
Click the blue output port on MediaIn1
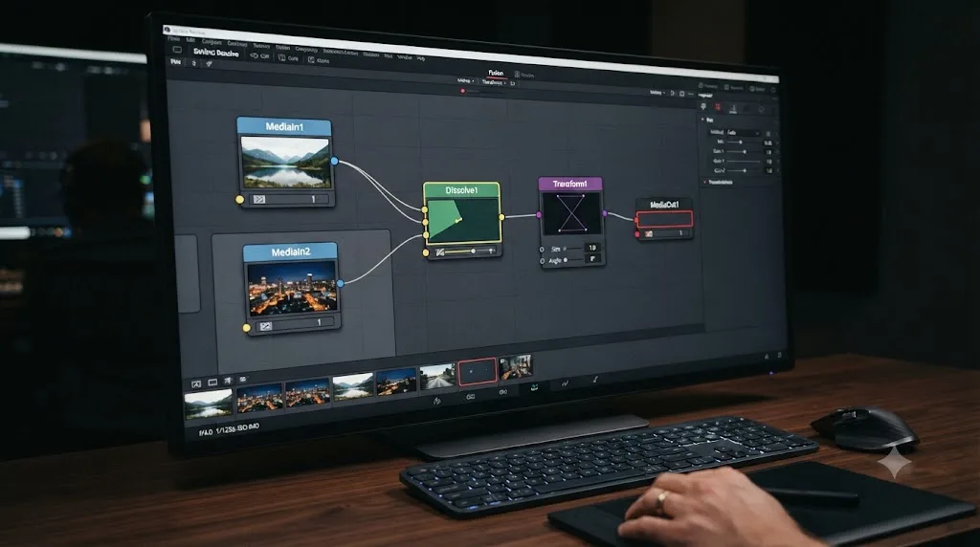coord(334,161)
